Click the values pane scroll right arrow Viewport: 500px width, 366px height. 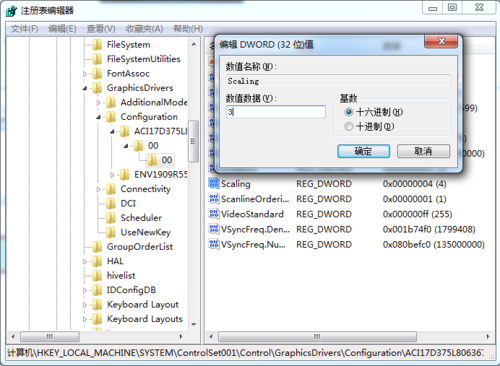click(488, 336)
